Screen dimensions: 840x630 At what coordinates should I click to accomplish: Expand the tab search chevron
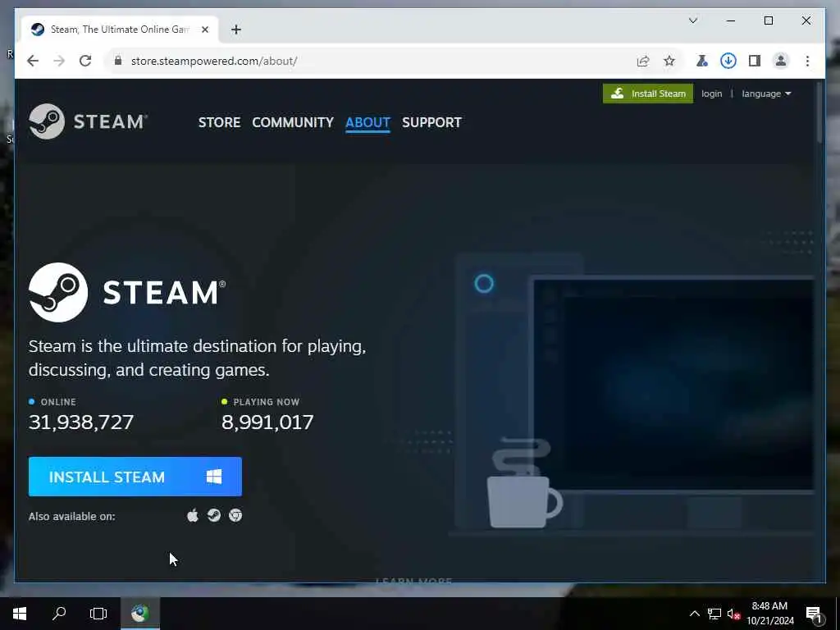pyautogui.click(x=692, y=21)
